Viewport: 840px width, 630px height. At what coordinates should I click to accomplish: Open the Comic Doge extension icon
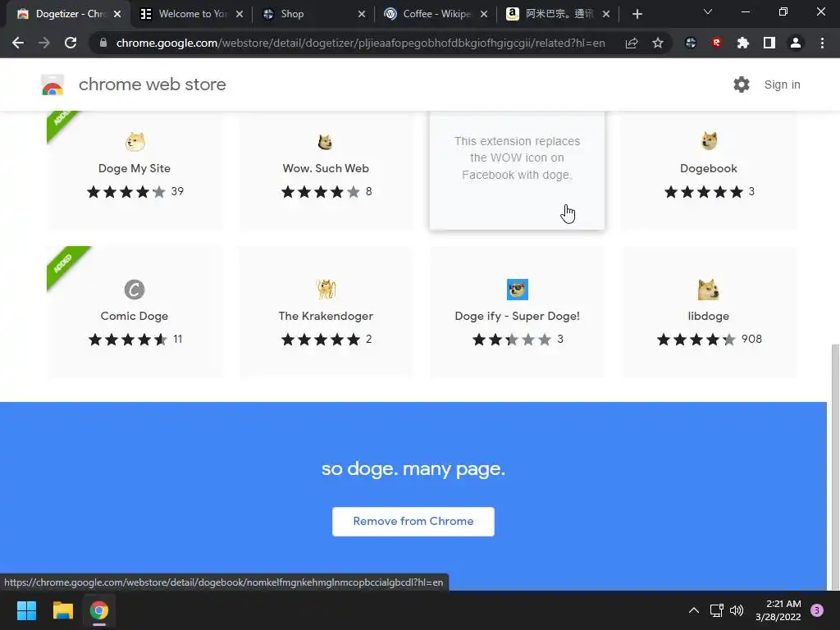tap(135, 290)
